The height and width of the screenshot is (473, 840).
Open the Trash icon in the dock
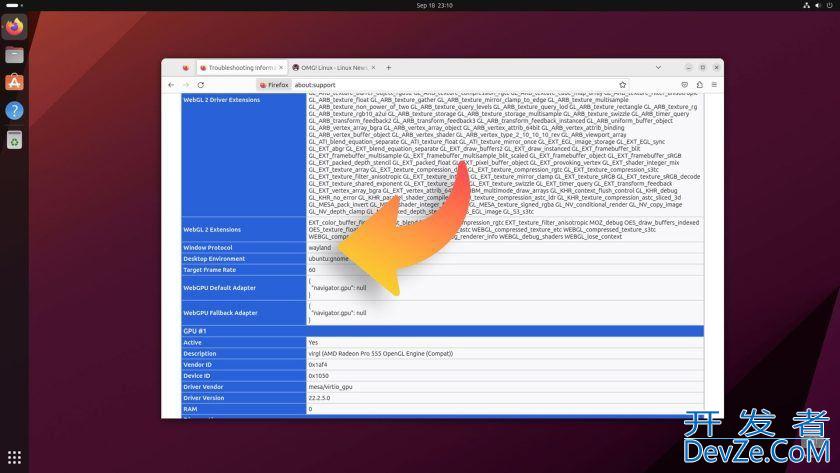tap(14, 141)
